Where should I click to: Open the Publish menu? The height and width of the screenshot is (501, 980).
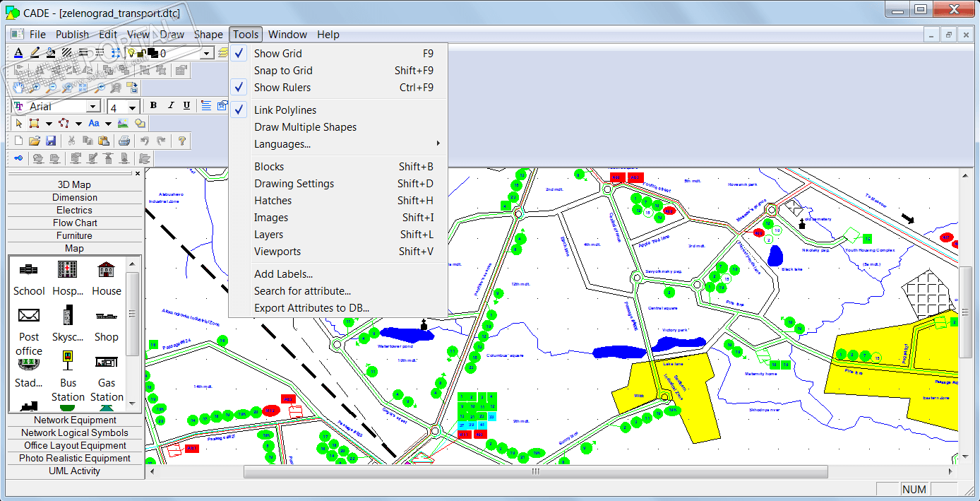pos(73,35)
